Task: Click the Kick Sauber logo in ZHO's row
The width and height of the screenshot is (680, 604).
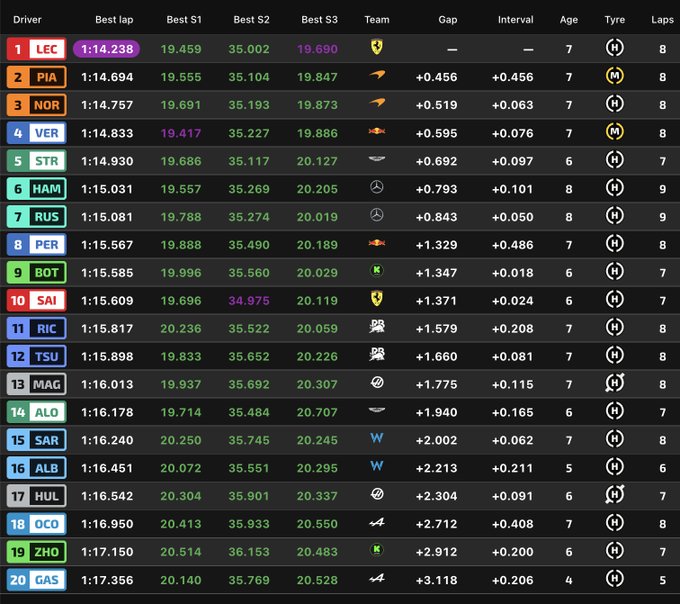Action: [376, 550]
